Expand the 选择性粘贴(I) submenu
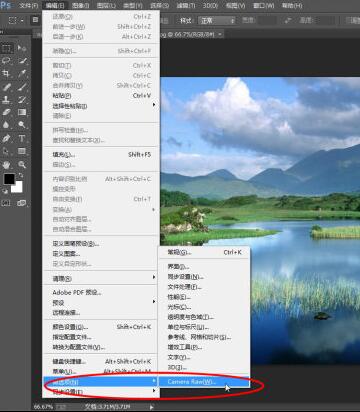Screen dimensions: 360x412 coord(101,106)
